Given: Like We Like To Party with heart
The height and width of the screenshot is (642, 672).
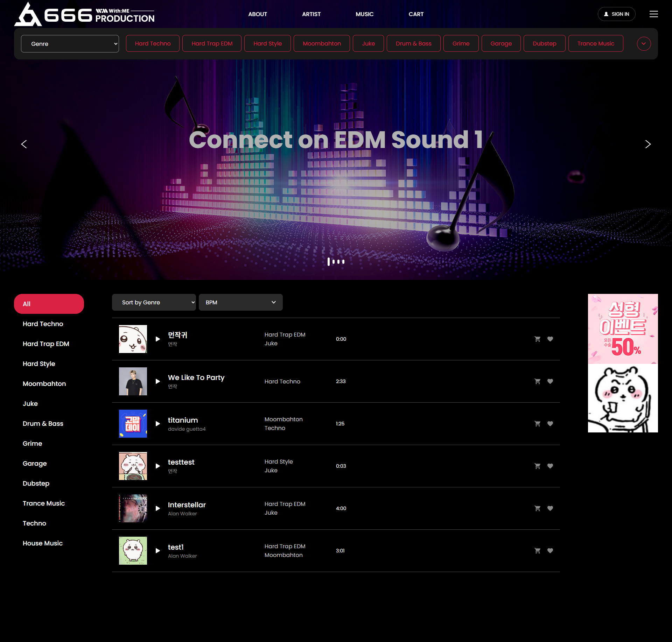Looking at the screenshot, I should click(550, 381).
